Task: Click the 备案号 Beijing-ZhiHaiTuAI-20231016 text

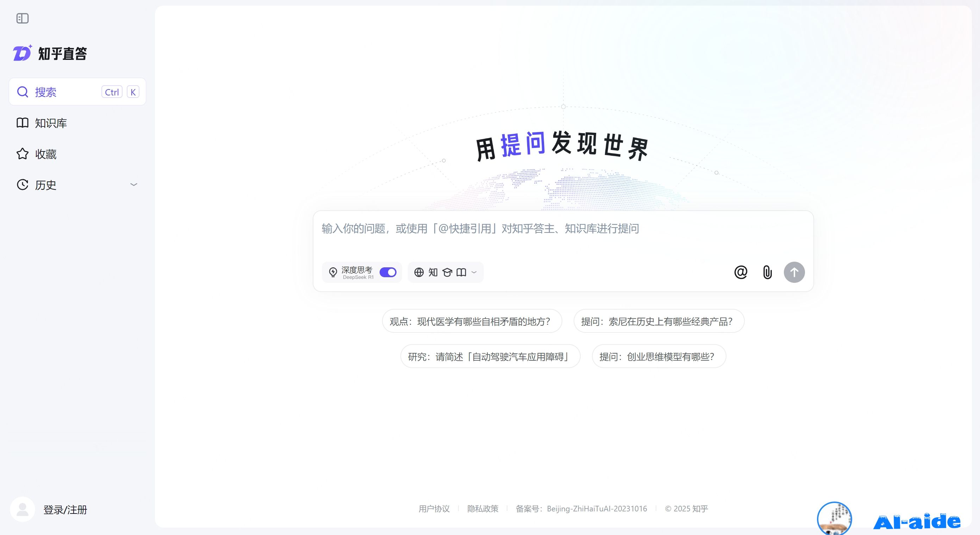Action: [581, 509]
